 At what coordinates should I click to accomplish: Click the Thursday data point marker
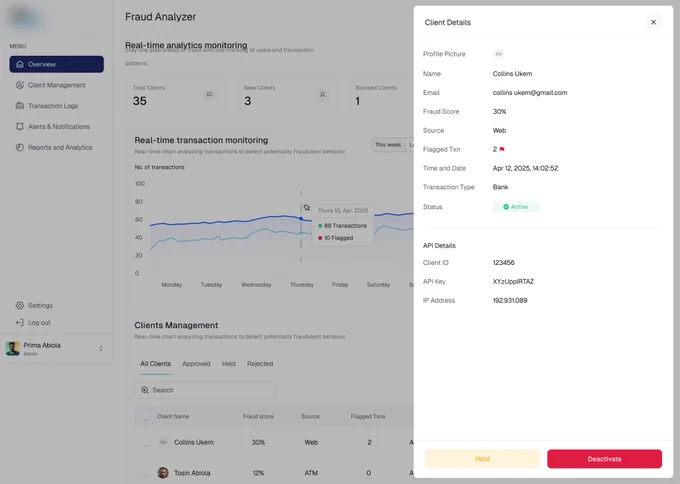(301, 219)
